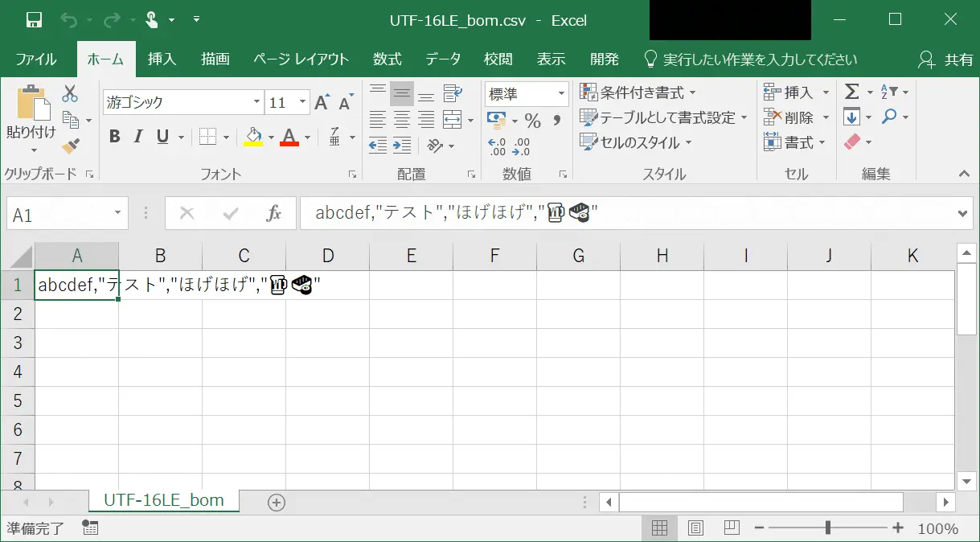Image resolution: width=980 pixels, height=542 pixels.
Task: Click the Format Painter brush icon
Action: [x=71, y=146]
